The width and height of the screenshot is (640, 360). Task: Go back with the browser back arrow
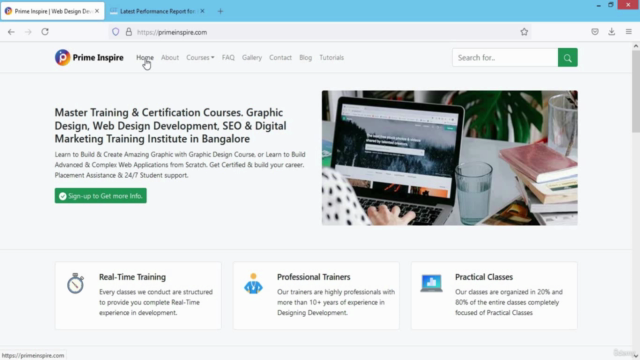[x=11, y=32]
